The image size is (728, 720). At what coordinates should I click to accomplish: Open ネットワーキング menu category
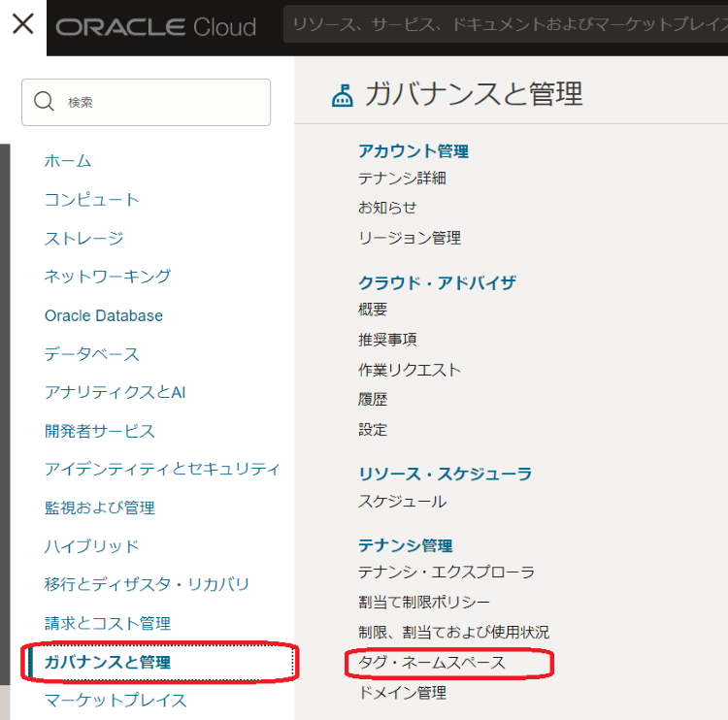(x=108, y=277)
